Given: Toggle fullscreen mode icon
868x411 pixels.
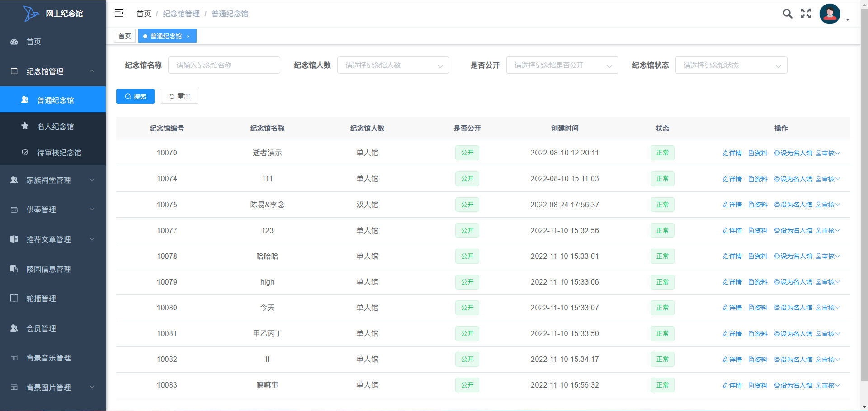Looking at the screenshot, I should point(806,14).
